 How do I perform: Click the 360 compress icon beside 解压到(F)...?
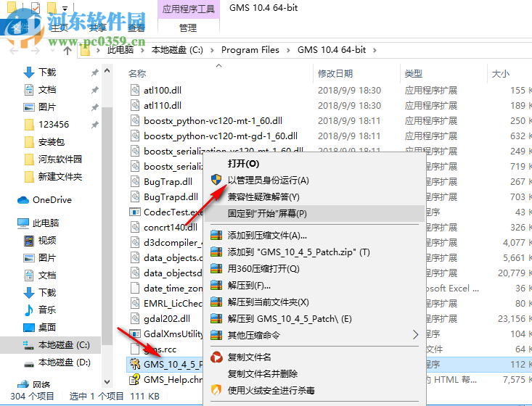pos(216,286)
